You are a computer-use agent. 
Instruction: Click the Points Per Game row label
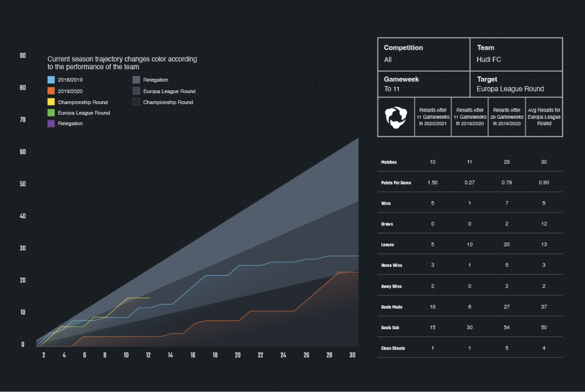(x=395, y=182)
